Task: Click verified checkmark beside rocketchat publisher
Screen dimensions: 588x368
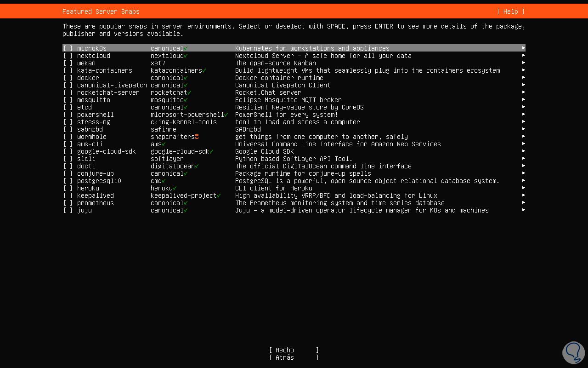Action: 189,92
